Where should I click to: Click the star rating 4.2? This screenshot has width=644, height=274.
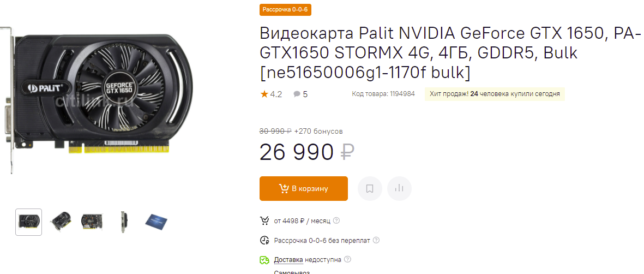pyautogui.click(x=271, y=94)
